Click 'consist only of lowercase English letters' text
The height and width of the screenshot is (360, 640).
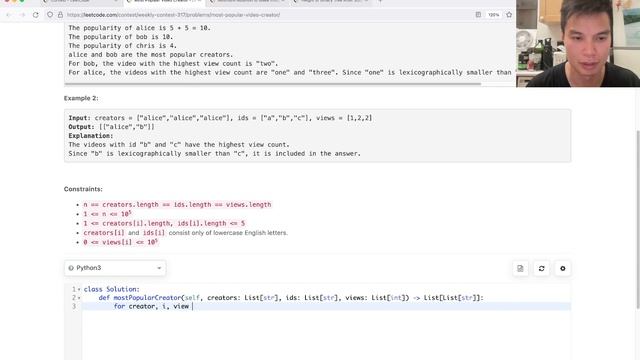point(228,233)
